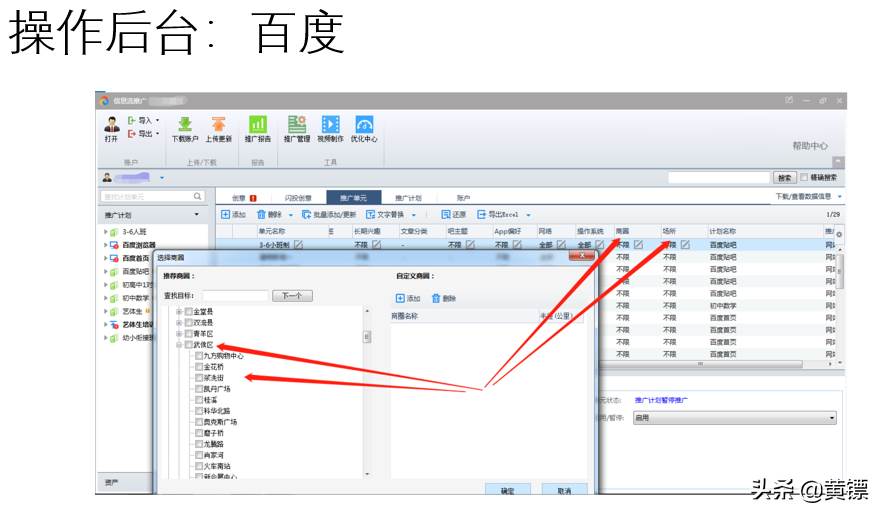Screen dimensions: 883x516
Task: Click the 导入 import icon
Action: pyautogui.click(x=132, y=121)
